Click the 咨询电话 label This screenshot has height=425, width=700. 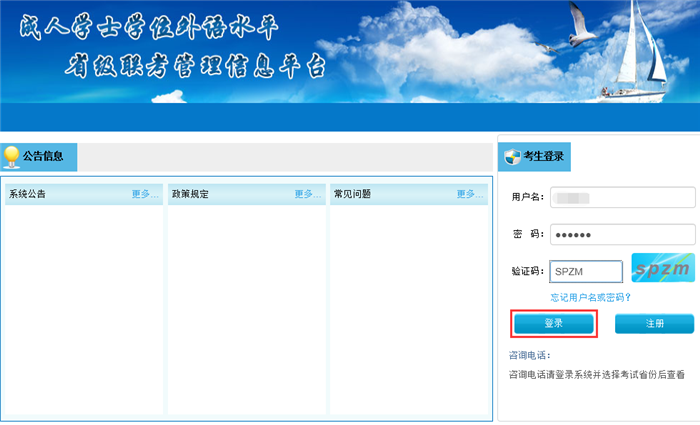(529, 355)
